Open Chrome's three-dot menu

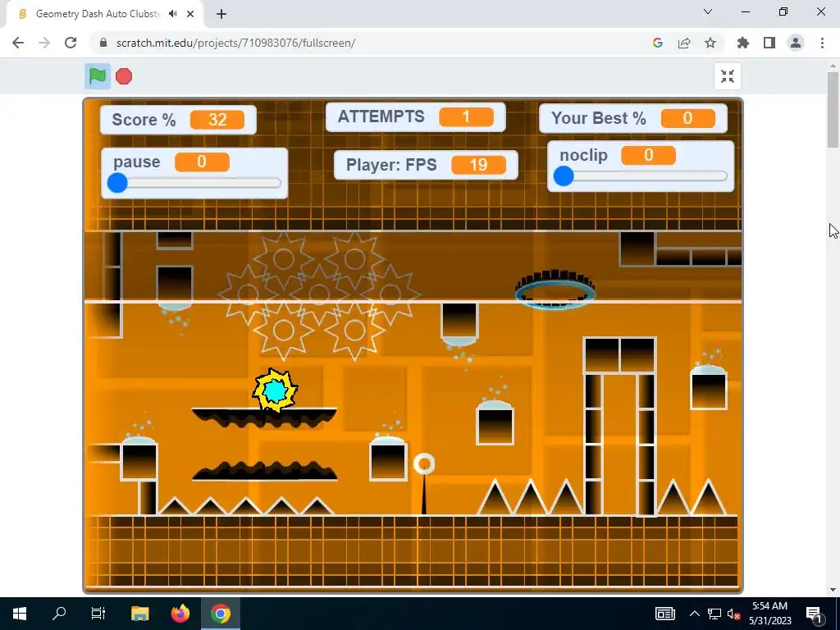click(822, 43)
